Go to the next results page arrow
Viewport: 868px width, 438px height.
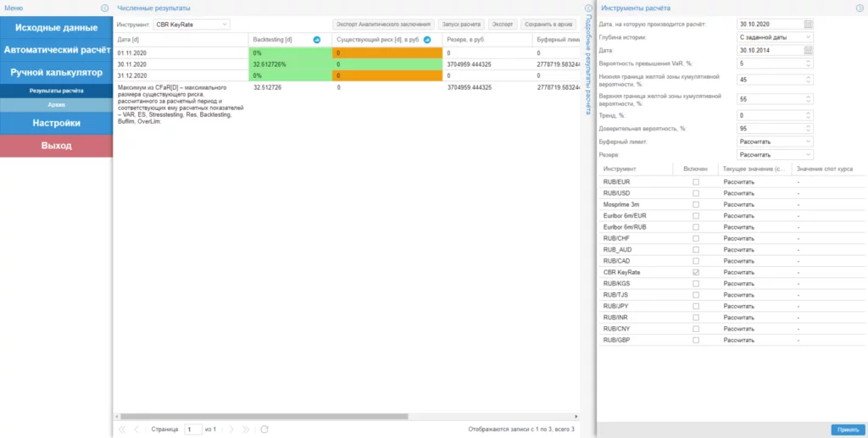point(230,430)
